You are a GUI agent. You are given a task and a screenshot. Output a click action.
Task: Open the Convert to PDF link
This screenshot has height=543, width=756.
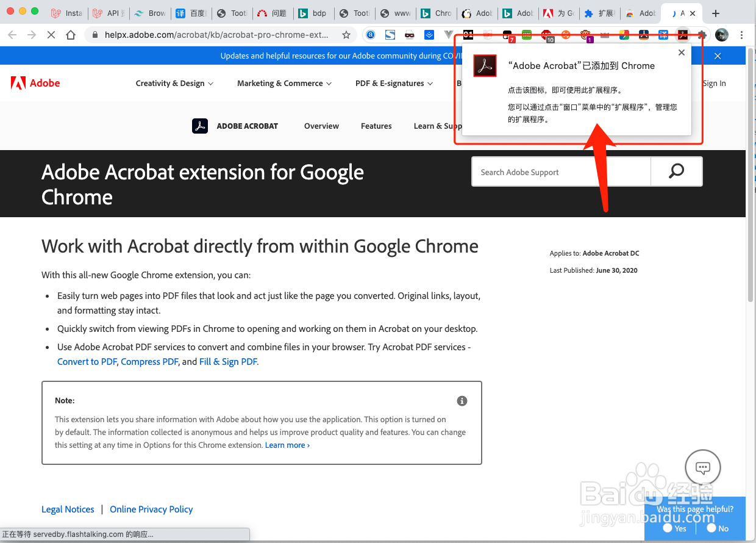point(87,362)
